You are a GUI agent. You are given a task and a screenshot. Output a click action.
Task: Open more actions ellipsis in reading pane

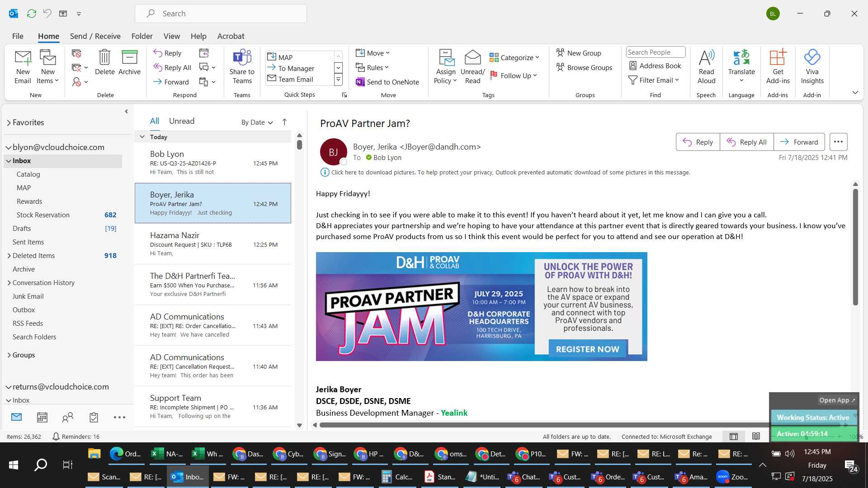[838, 142]
